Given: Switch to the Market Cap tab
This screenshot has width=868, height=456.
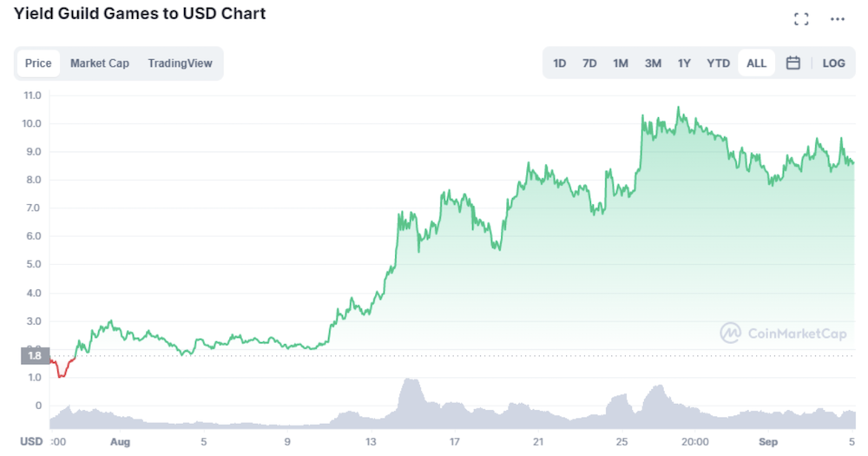Looking at the screenshot, I should click(100, 63).
